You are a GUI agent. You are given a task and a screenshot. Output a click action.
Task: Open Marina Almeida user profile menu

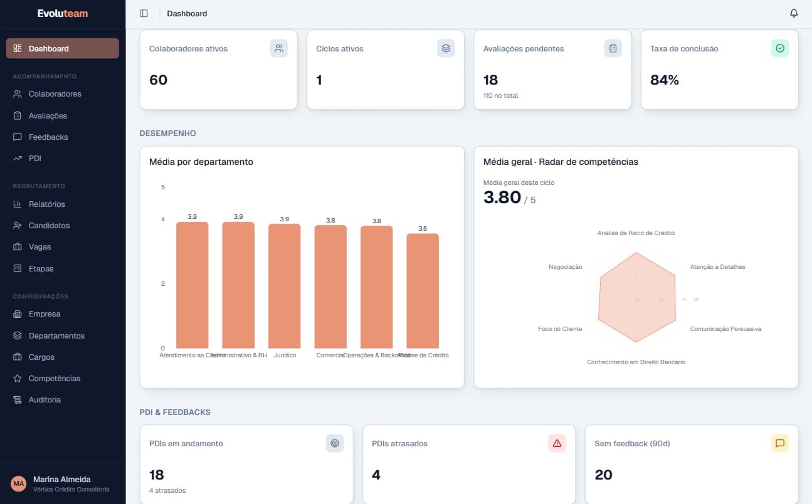[63, 483]
